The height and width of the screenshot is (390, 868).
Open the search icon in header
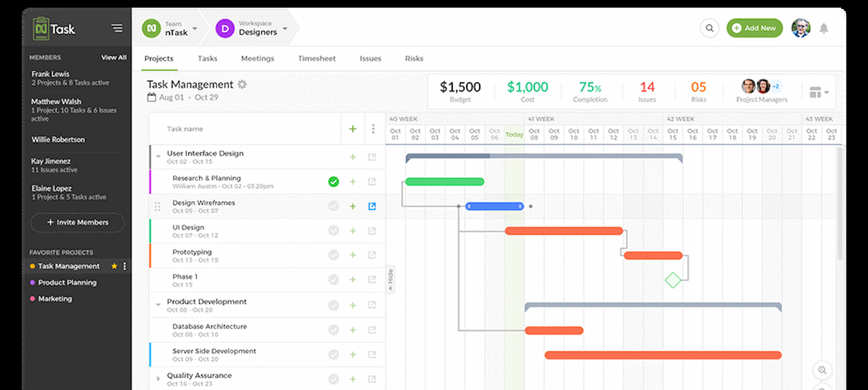(710, 28)
